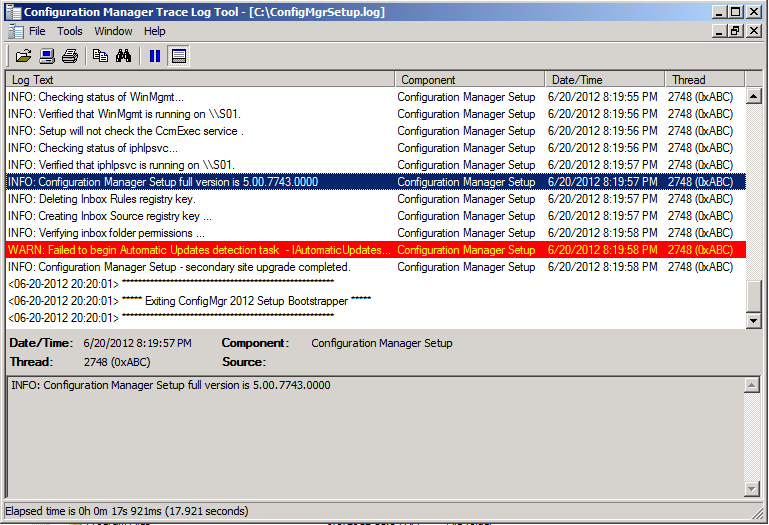Open the Window menu

[x=113, y=31]
